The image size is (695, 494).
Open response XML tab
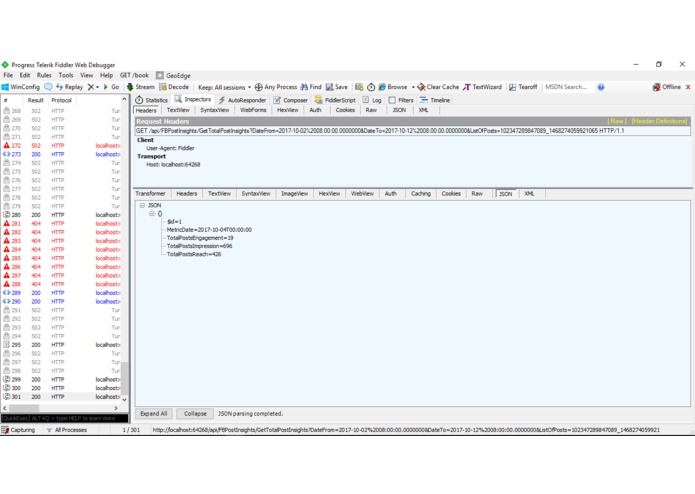[529, 194]
